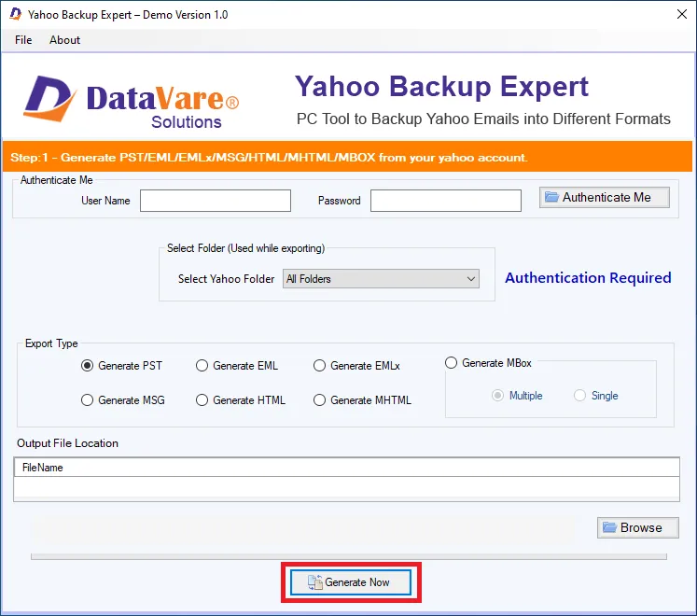Click the Authenticate Me button
The image size is (697, 616).
[604, 197]
